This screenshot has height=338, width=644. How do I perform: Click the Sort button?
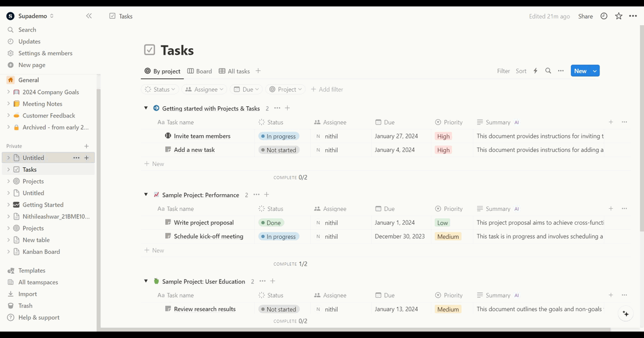click(x=521, y=71)
